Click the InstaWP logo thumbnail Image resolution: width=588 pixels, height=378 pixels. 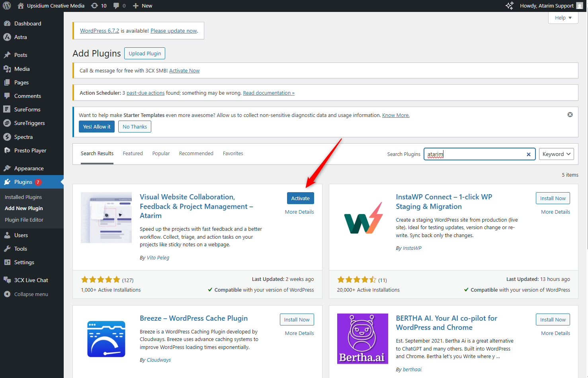pyautogui.click(x=363, y=218)
